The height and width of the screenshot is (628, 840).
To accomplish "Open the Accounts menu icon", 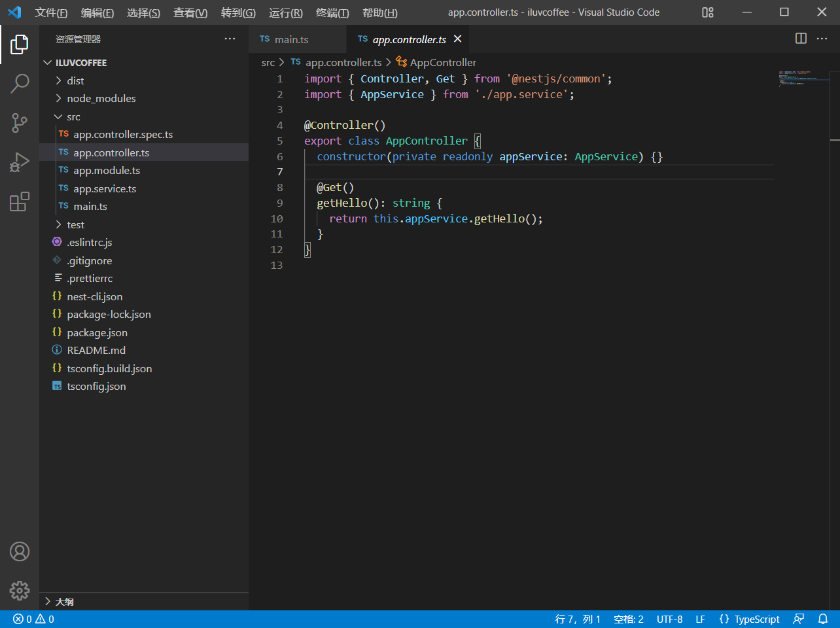I will 20,551.
